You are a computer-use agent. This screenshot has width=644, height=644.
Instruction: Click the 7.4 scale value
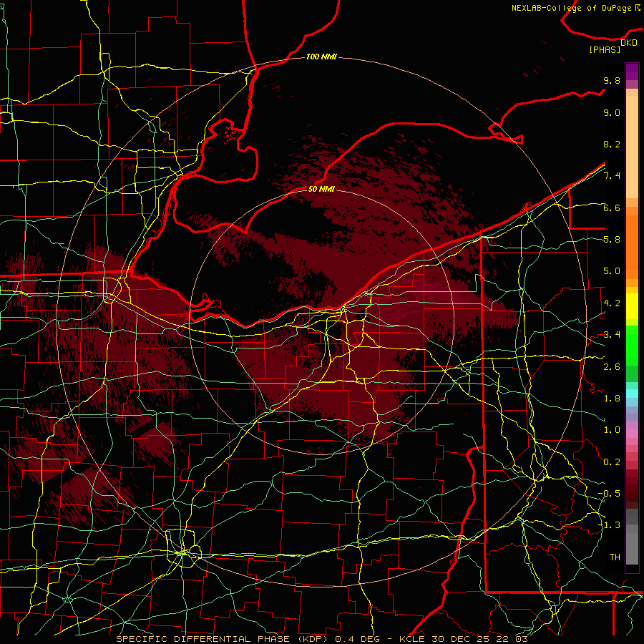pos(612,176)
